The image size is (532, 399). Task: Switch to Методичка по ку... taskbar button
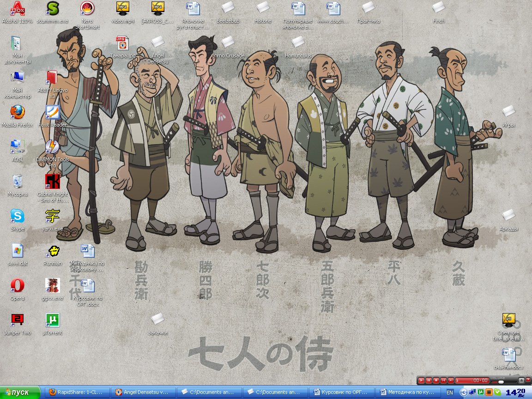(x=408, y=392)
